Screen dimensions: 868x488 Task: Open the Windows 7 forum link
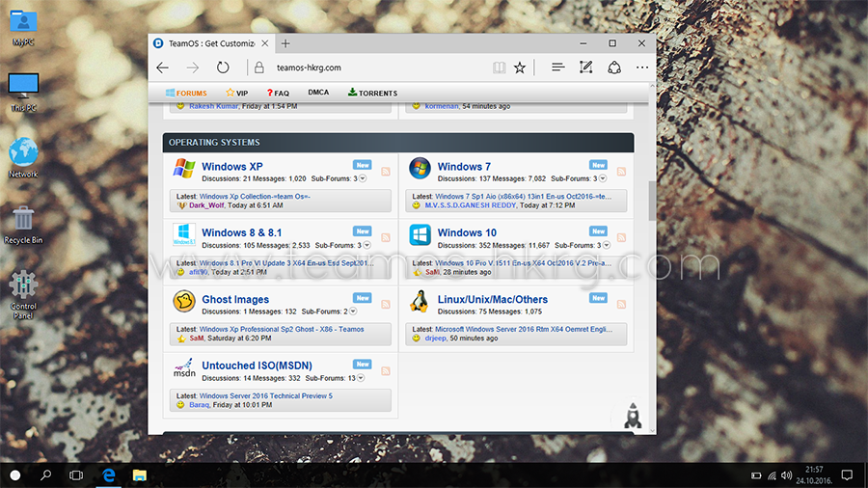pyautogui.click(x=464, y=167)
